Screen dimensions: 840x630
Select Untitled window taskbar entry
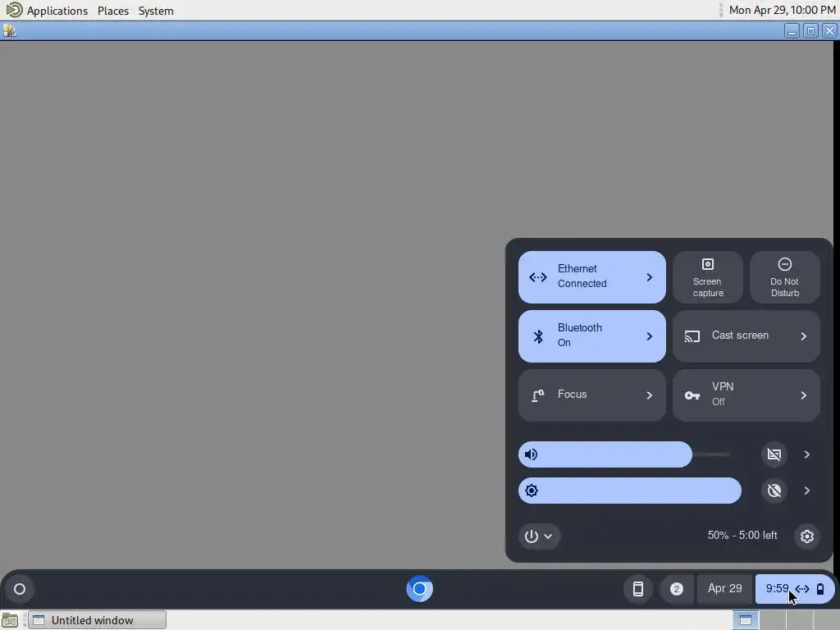[x=97, y=620]
